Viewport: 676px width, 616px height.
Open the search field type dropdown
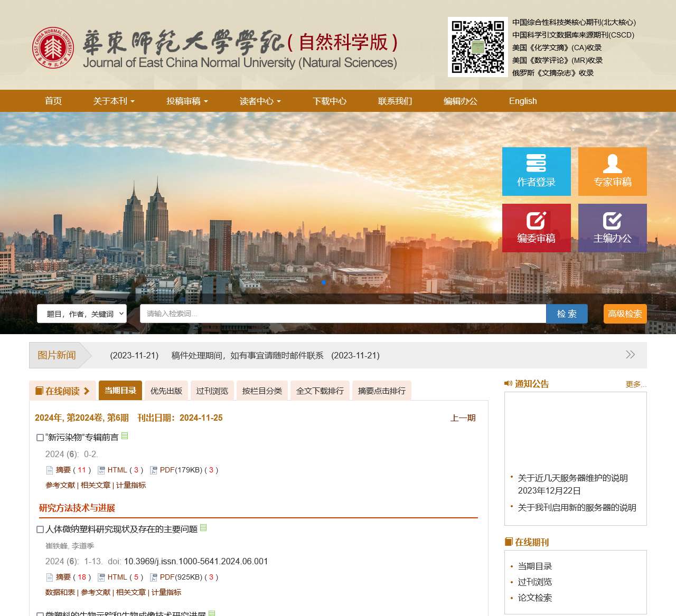(x=82, y=314)
